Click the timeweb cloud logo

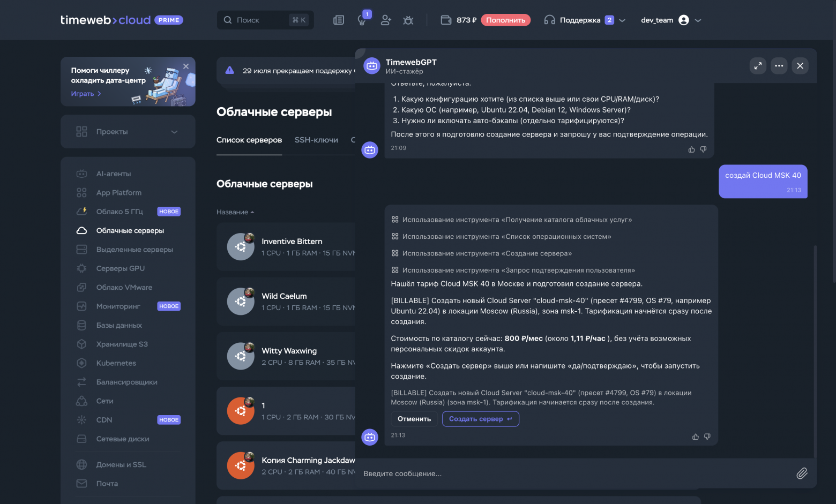point(106,20)
